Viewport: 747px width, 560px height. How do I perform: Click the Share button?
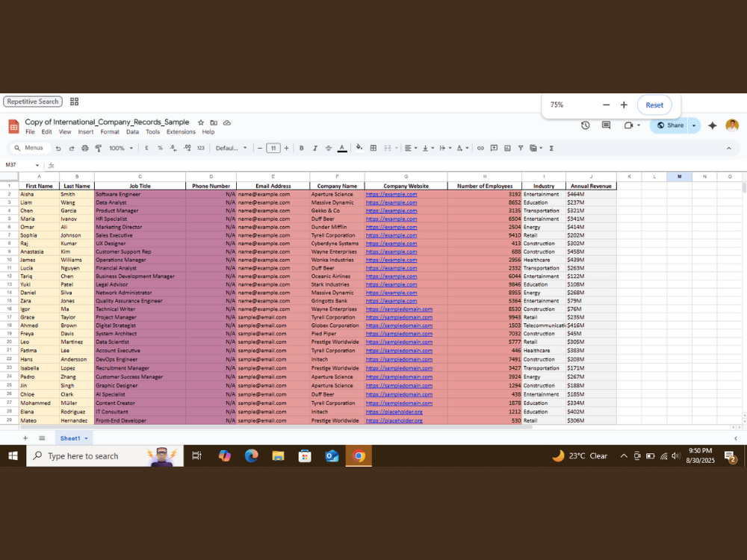coord(670,125)
